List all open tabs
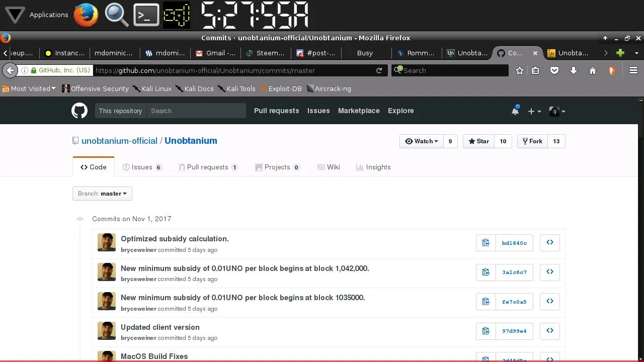This screenshot has height=362, width=644. pos(636,53)
